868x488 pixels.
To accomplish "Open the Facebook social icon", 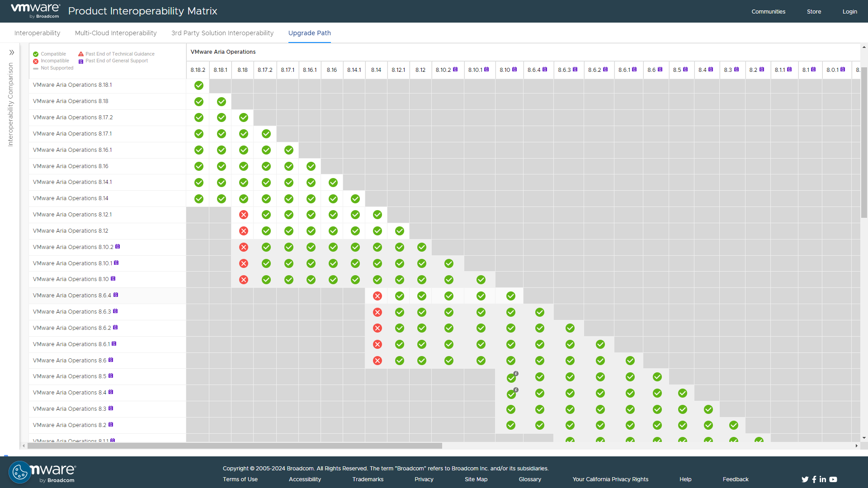I will coord(814,479).
